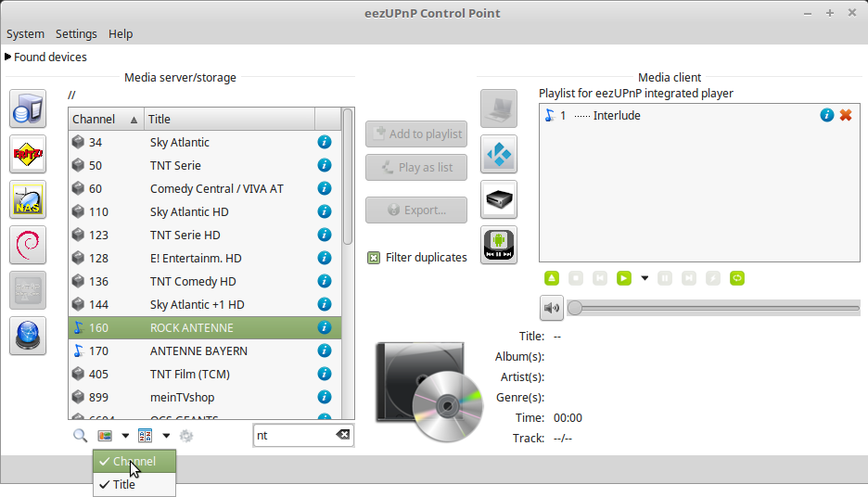This screenshot has width=868, height=497.
Task: View info for Comedy Central / VIVA AT
Action: click(x=325, y=189)
